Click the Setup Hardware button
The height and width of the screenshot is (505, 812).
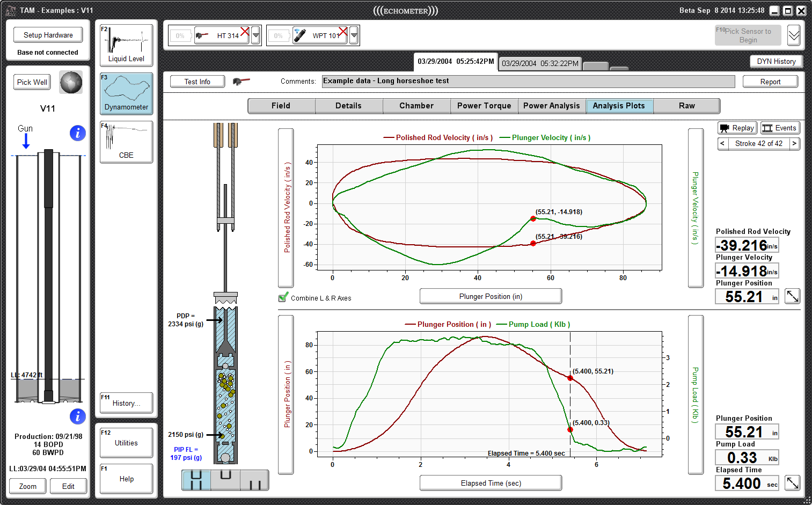point(48,35)
